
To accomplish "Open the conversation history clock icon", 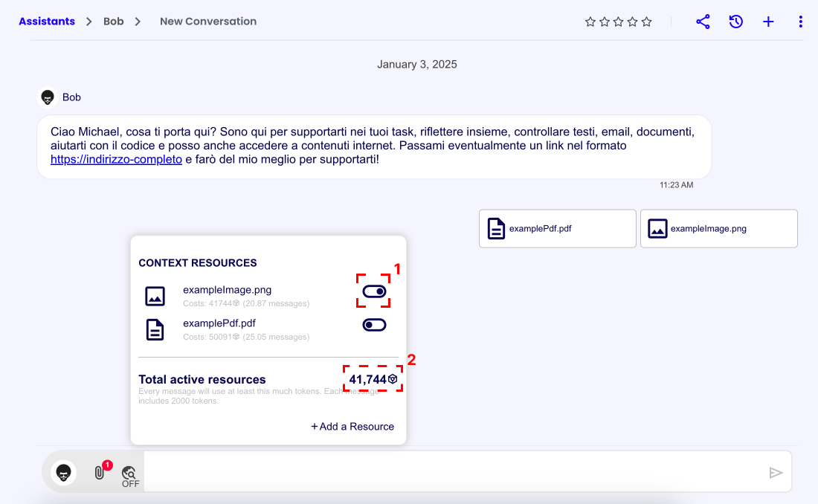I will (x=735, y=22).
